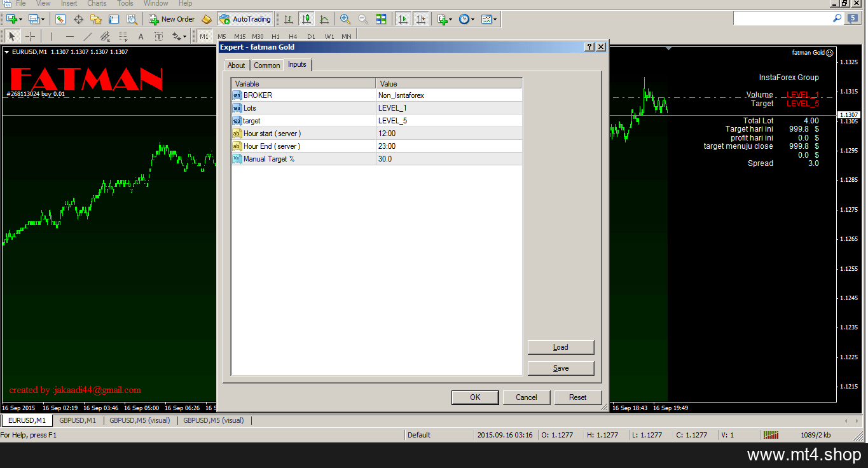
Task: Select the equidistant channel tool
Action: click(106, 36)
